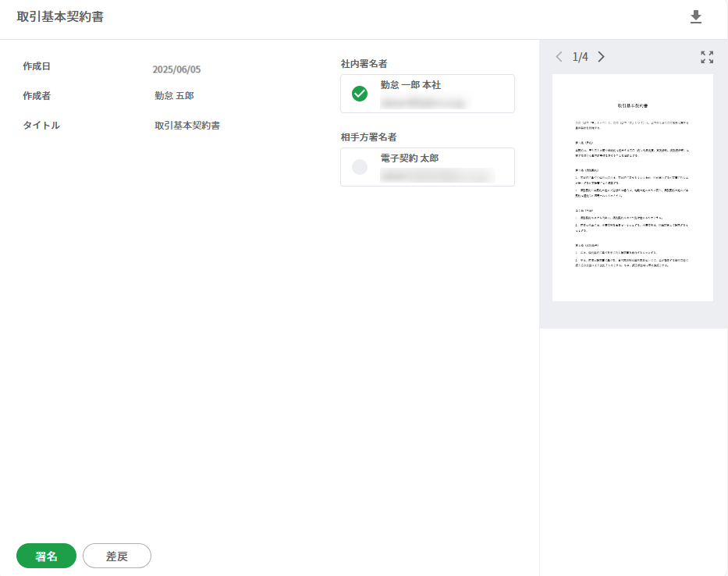Go to previous preview page
This screenshot has width=728, height=576.
559,57
